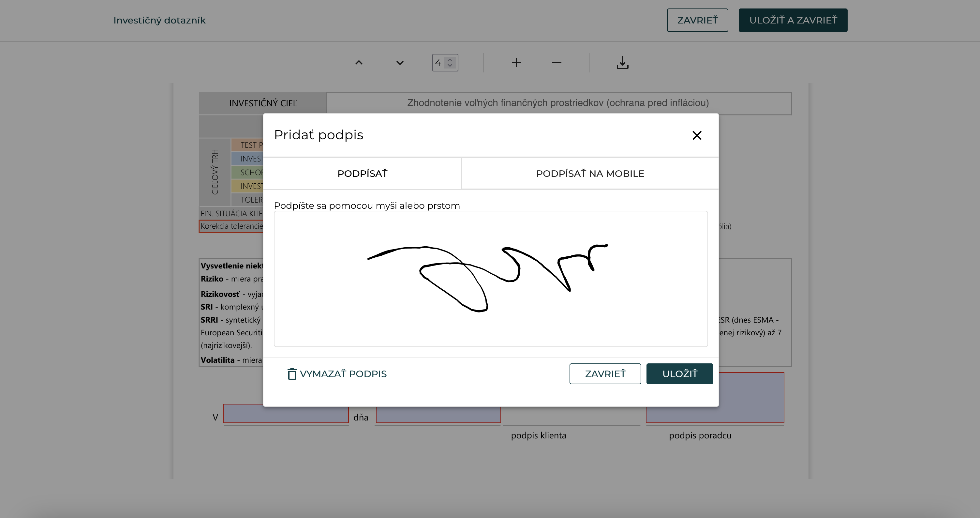This screenshot has height=518, width=980.
Task: Close the Pridať podpis dialog with X
Action: click(697, 135)
